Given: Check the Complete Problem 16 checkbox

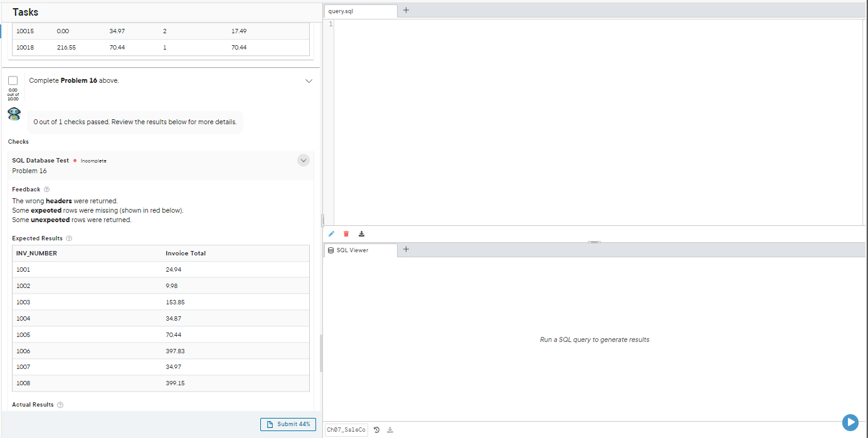Looking at the screenshot, I should [x=13, y=80].
